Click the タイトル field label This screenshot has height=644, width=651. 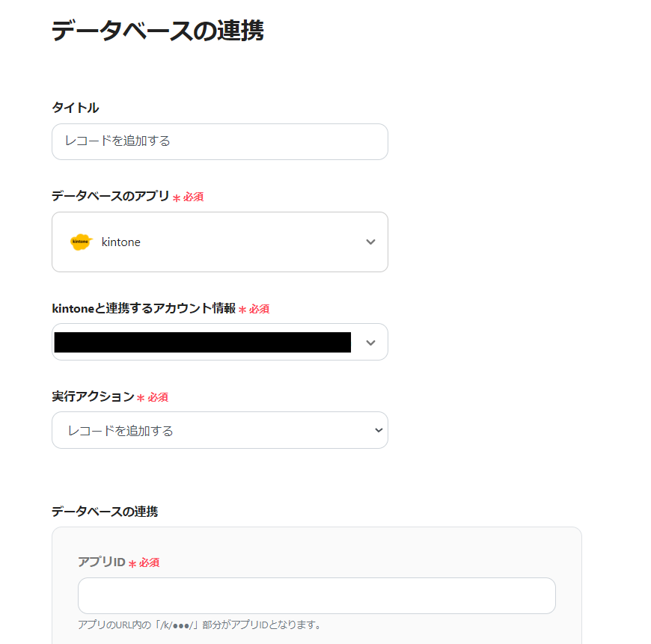(75, 108)
